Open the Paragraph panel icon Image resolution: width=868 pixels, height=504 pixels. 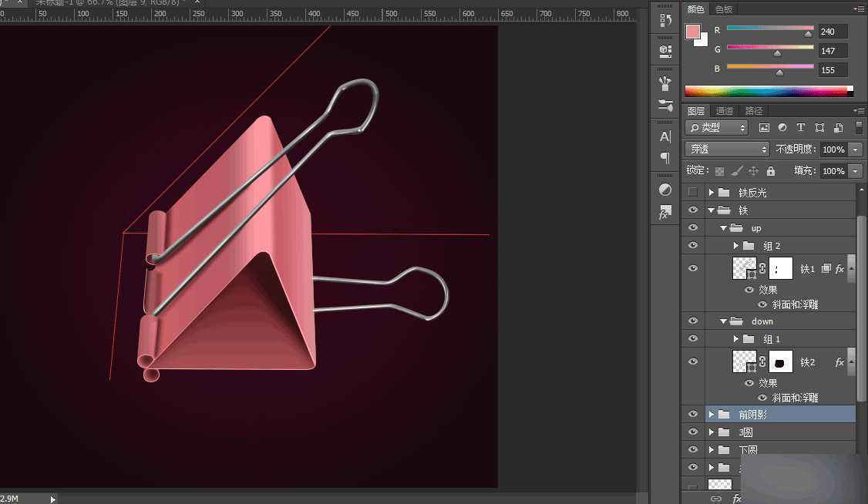(664, 157)
